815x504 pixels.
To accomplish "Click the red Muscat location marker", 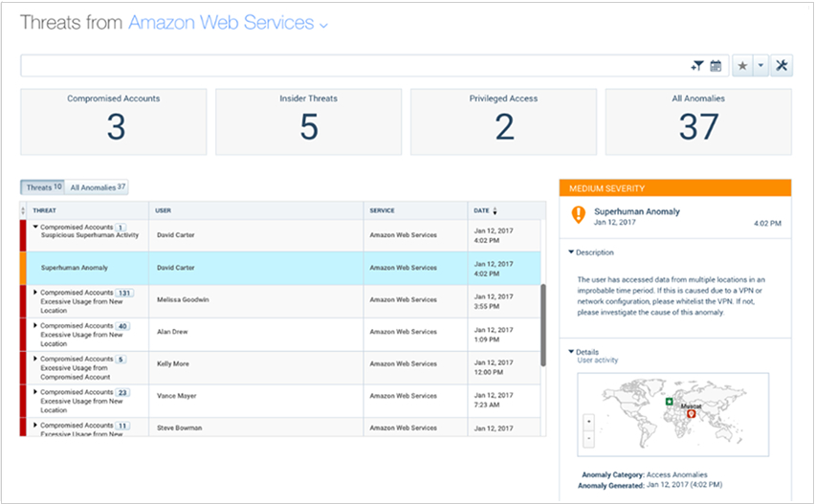I will point(692,414).
